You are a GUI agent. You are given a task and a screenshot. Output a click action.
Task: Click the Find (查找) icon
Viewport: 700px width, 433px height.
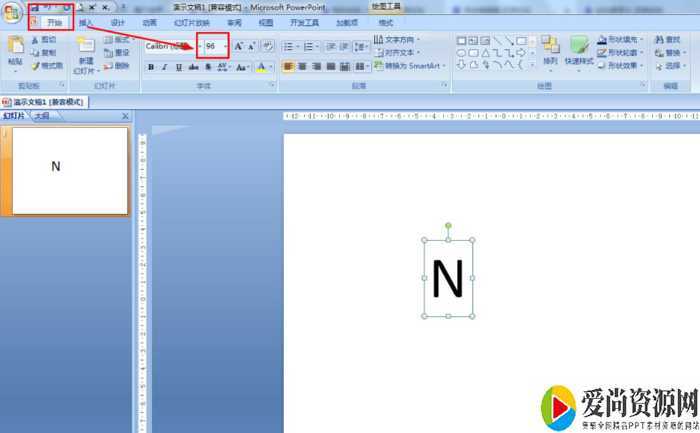click(x=667, y=40)
